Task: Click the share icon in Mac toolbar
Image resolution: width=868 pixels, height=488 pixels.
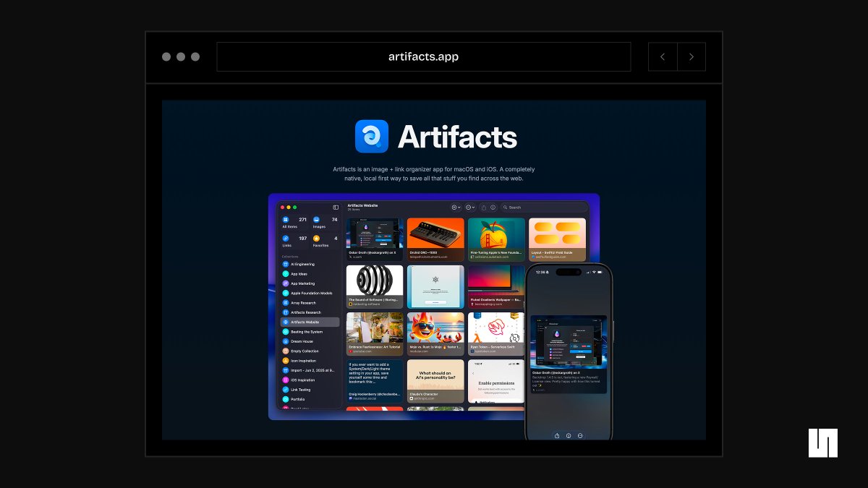Action: click(483, 207)
